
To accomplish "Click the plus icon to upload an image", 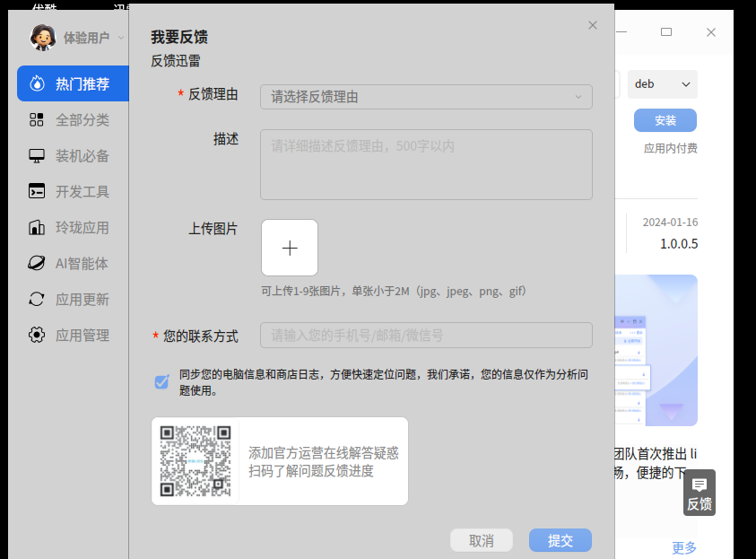I will (x=290, y=248).
